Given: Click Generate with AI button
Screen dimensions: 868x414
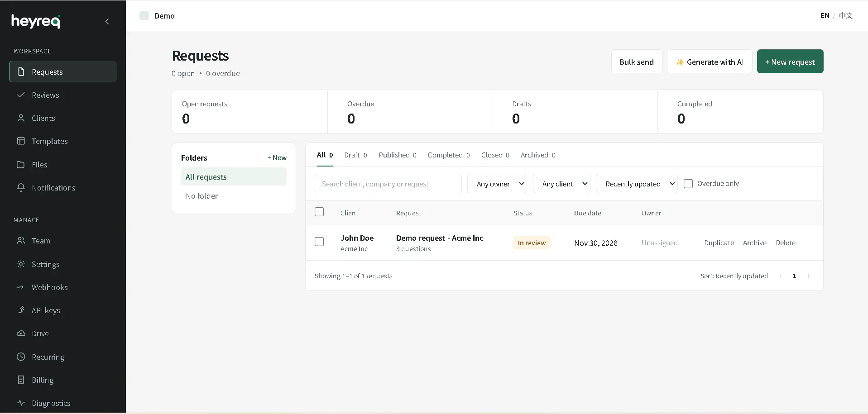Looking at the screenshot, I should [x=710, y=62].
